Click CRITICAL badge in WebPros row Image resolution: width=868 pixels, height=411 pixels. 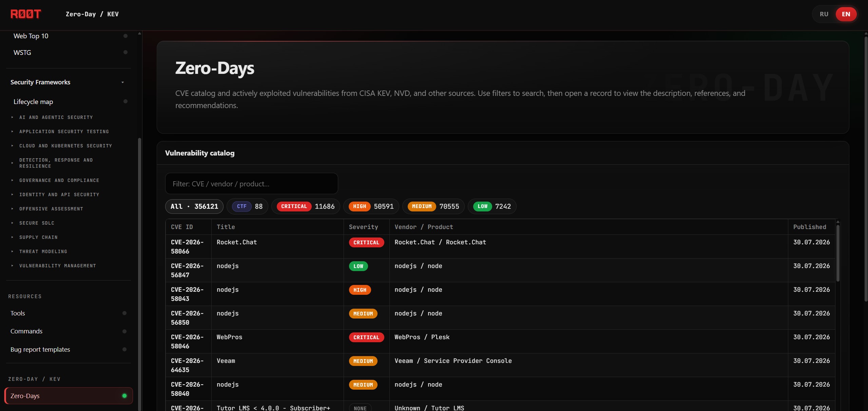tap(366, 337)
